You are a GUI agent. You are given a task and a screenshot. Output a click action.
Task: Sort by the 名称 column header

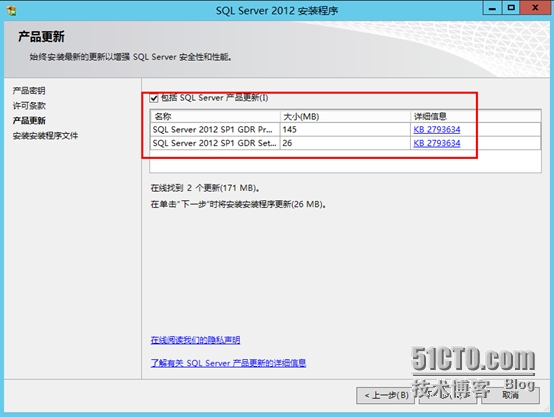(x=215, y=116)
